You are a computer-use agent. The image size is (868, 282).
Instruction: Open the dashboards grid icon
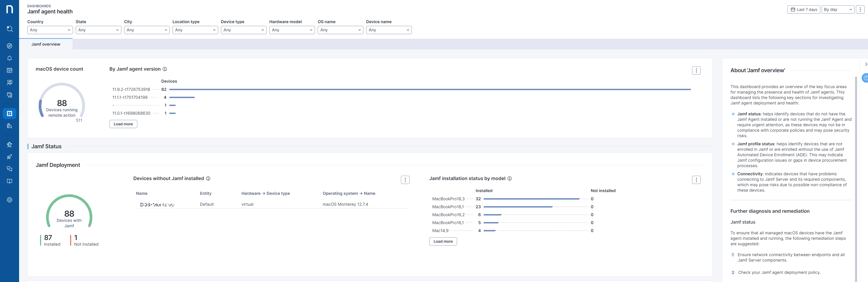[10, 113]
